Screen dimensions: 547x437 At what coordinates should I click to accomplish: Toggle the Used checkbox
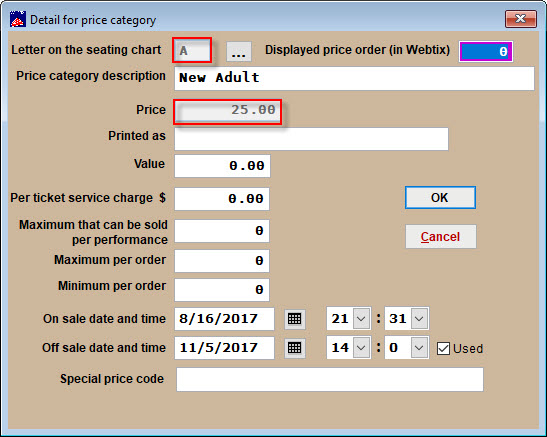[x=443, y=348]
